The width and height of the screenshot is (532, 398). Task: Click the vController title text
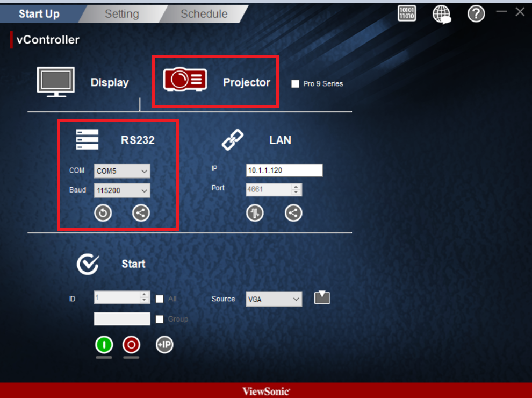coord(48,40)
